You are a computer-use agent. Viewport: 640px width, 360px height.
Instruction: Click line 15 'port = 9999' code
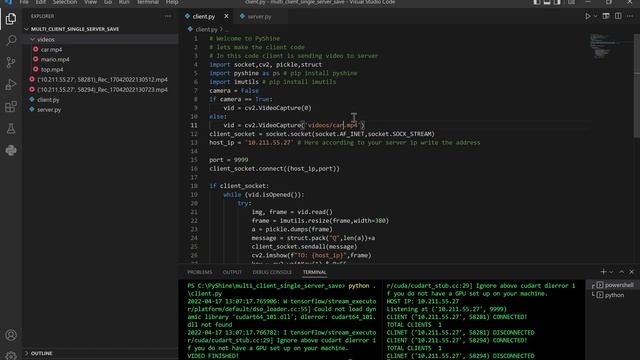(x=229, y=160)
